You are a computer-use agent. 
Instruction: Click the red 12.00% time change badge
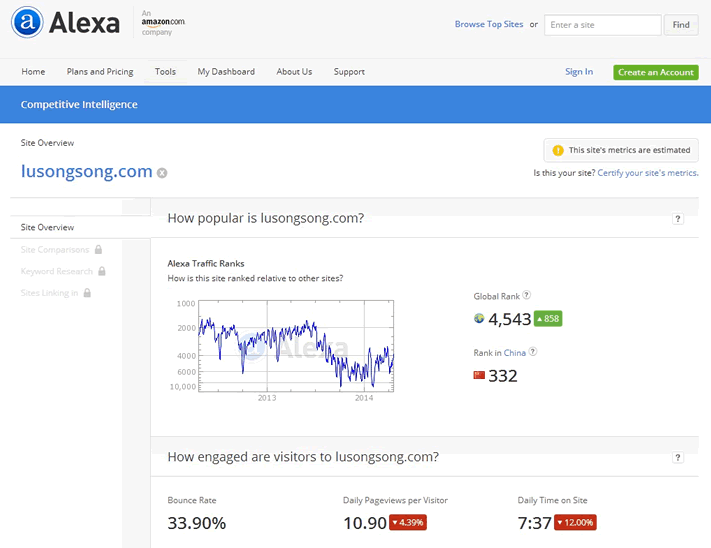pos(575,523)
